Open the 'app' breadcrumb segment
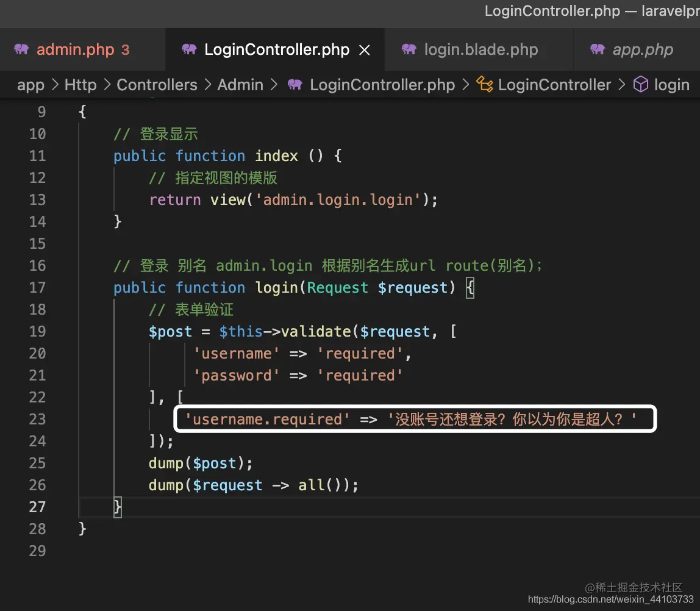The width and height of the screenshot is (700, 611). pos(30,85)
